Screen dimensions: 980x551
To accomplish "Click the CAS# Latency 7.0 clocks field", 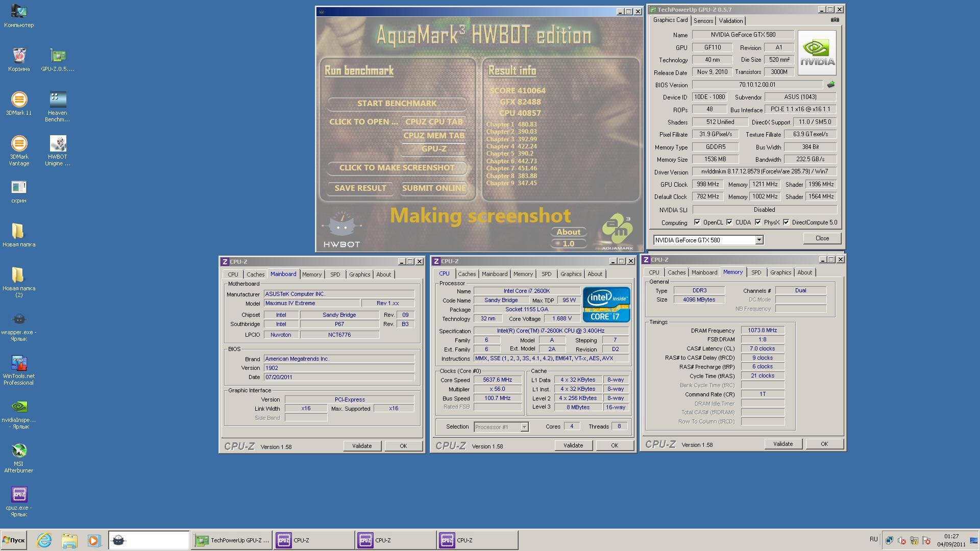I will (x=763, y=348).
